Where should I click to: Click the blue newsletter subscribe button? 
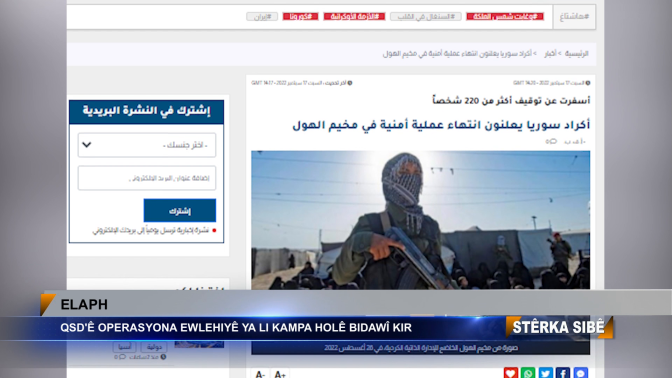pyautogui.click(x=180, y=210)
